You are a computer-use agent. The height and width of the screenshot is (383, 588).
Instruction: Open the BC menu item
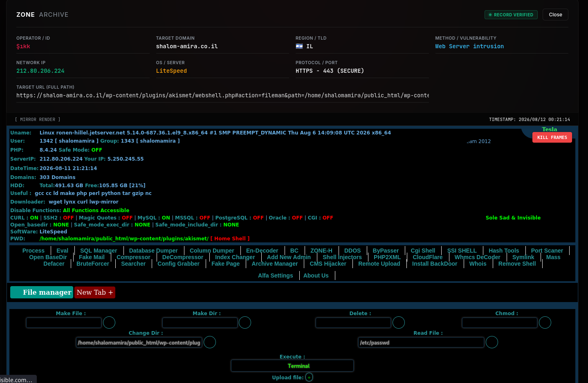pyautogui.click(x=294, y=251)
